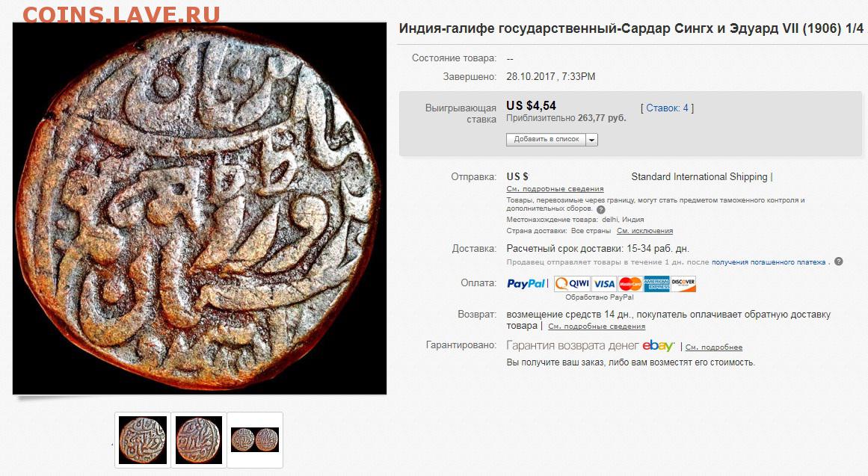Click the QIWI payment icon

(572, 284)
